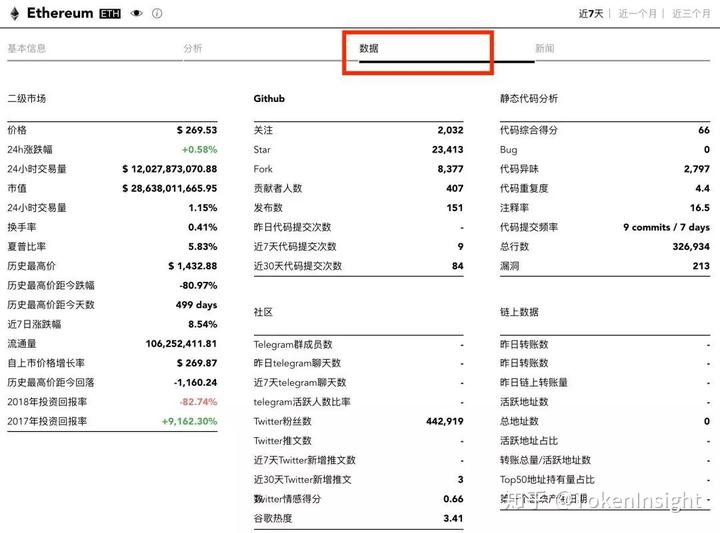Click the volume value $ 12,027,873,070.88
Image resolution: width=720 pixels, height=533 pixels.
click(169, 169)
